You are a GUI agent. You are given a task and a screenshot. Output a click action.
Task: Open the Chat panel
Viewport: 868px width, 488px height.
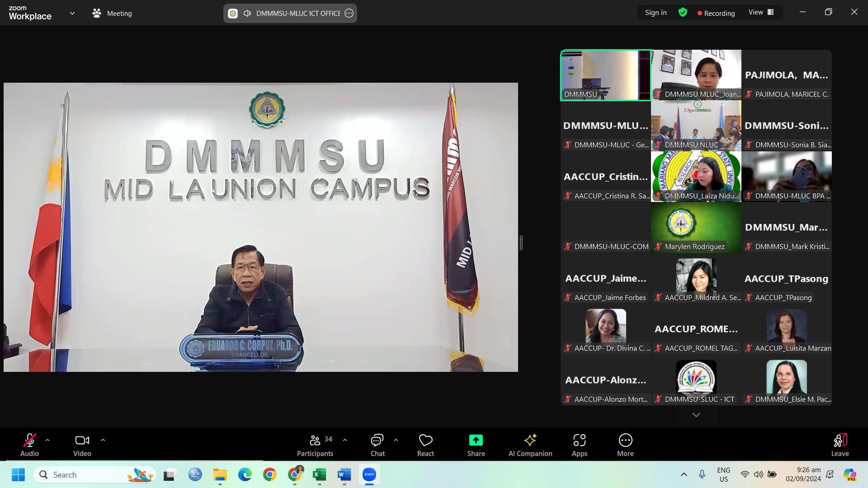(377, 445)
